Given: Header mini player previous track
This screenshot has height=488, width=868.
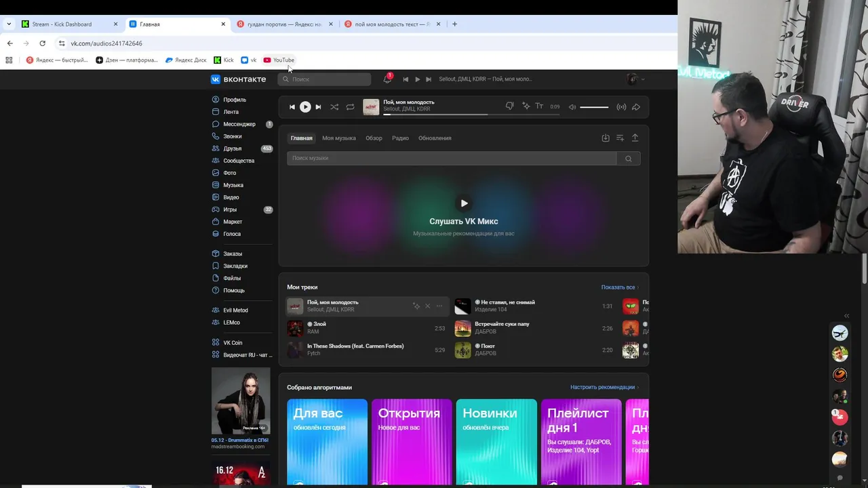Looking at the screenshot, I should 406,79.
